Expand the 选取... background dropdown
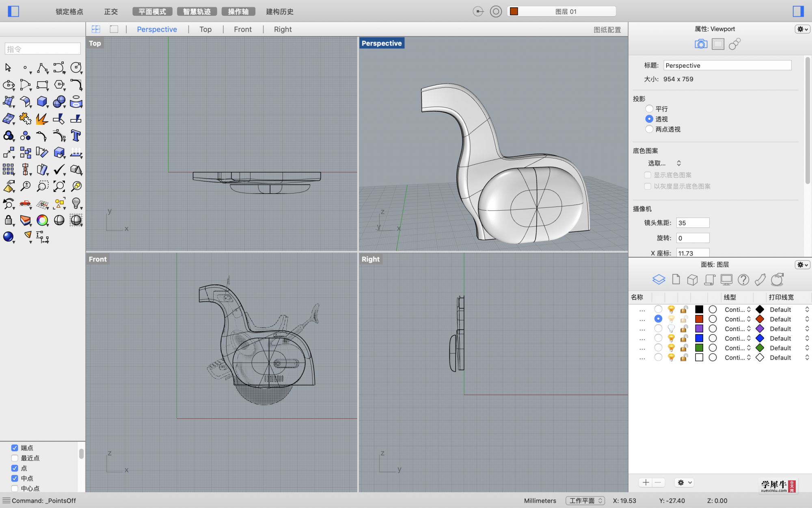This screenshot has height=508, width=812. pos(664,163)
